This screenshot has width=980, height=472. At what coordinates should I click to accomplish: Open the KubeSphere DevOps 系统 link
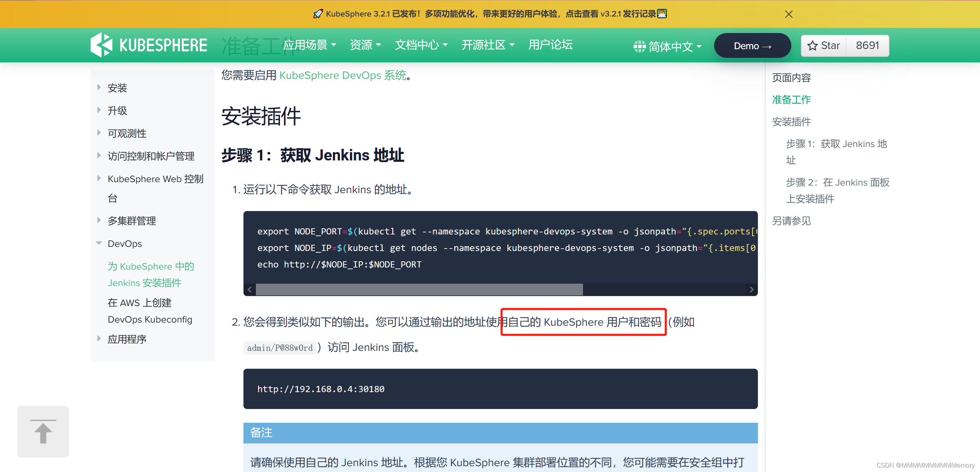click(343, 75)
